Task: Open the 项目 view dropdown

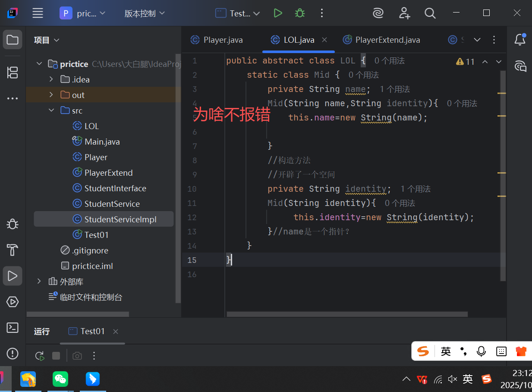Action: tap(47, 40)
